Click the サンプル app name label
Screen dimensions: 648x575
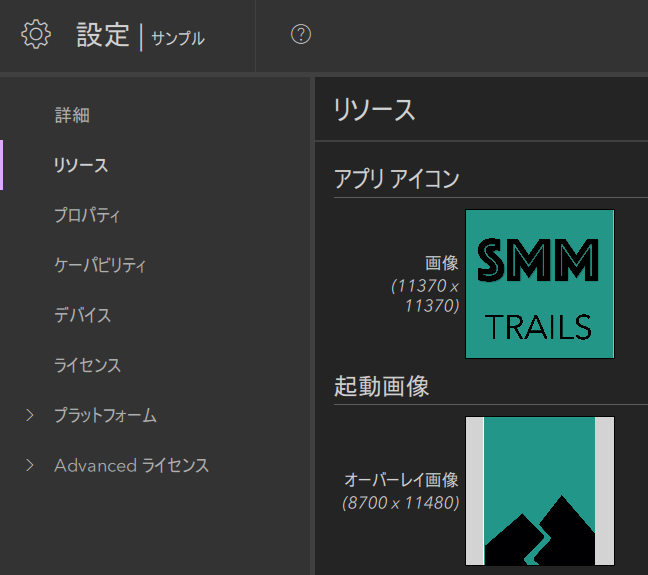click(x=178, y=38)
